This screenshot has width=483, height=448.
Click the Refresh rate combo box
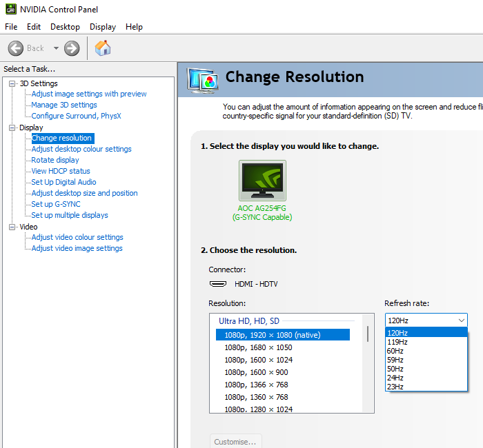[x=426, y=320]
